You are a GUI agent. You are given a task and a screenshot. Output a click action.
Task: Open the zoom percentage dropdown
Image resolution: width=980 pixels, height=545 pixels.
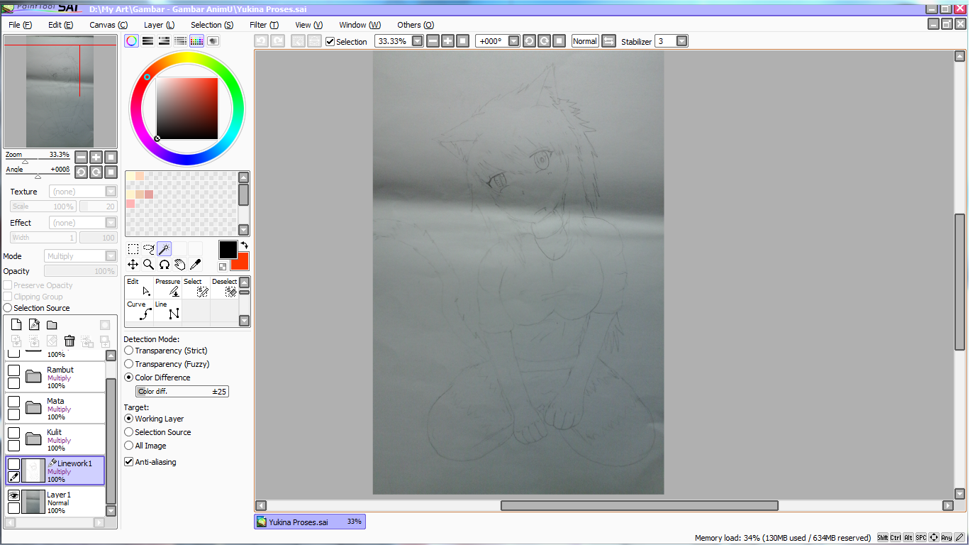click(417, 40)
